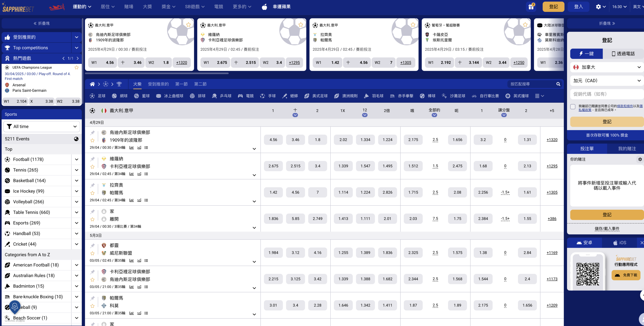Select odds 4.56 for Udinese win

(x=273, y=140)
